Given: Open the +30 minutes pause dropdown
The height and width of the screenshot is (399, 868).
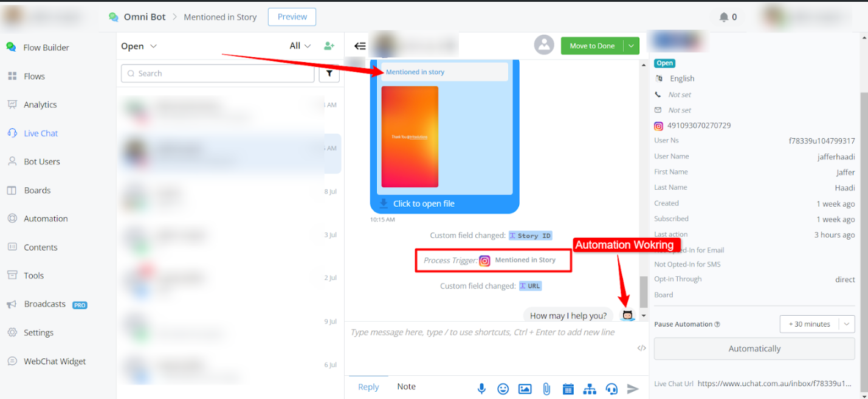Looking at the screenshot, I should [847, 324].
